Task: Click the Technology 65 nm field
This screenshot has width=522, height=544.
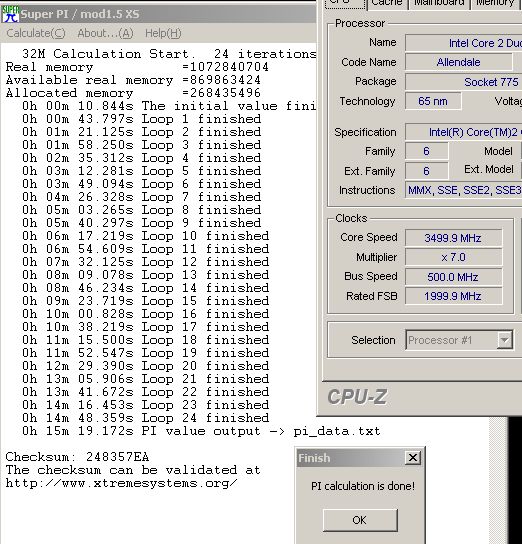Action: point(433,101)
